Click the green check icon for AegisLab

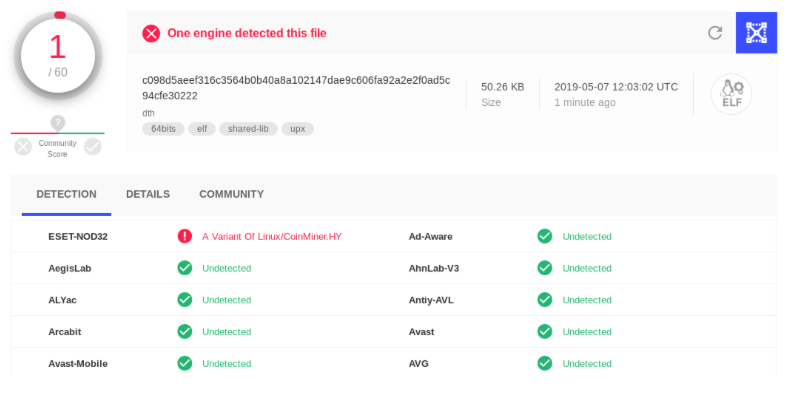[185, 268]
